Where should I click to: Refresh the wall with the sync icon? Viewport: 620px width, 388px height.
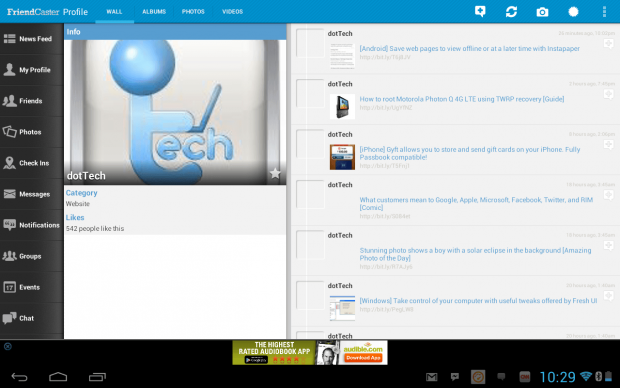coord(511,11)
